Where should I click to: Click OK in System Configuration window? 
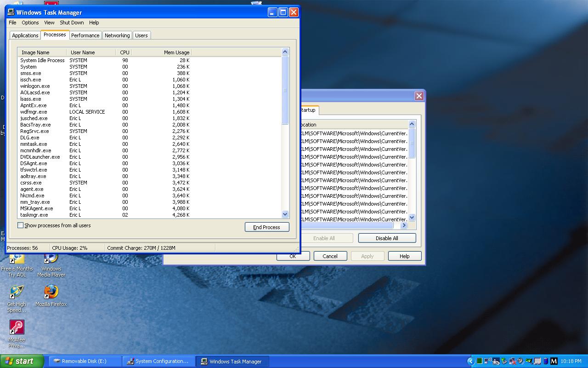coord(293,256)
